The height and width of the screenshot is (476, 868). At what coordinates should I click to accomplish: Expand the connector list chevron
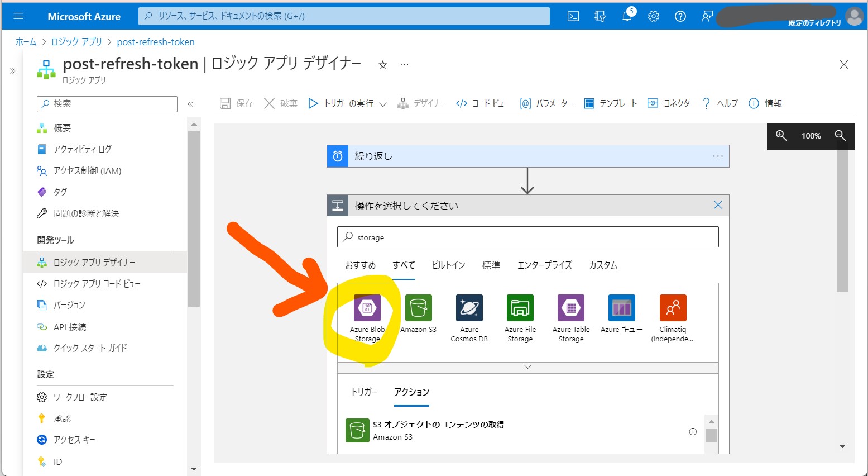527,367
